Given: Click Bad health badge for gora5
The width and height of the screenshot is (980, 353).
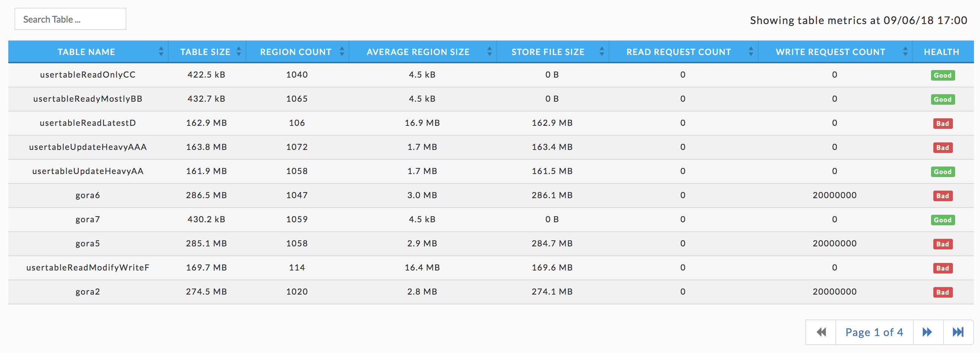Looking at the screenshot, I should coord(943,244).
